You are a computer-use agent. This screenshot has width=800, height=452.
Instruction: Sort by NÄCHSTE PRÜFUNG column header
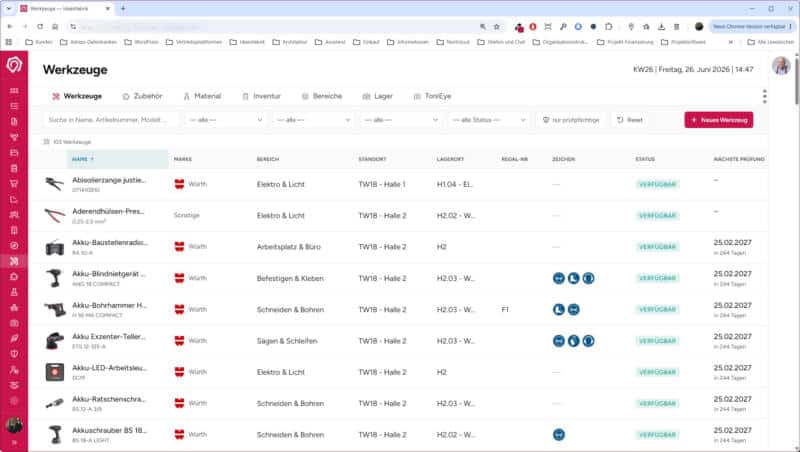coord(739,159)
